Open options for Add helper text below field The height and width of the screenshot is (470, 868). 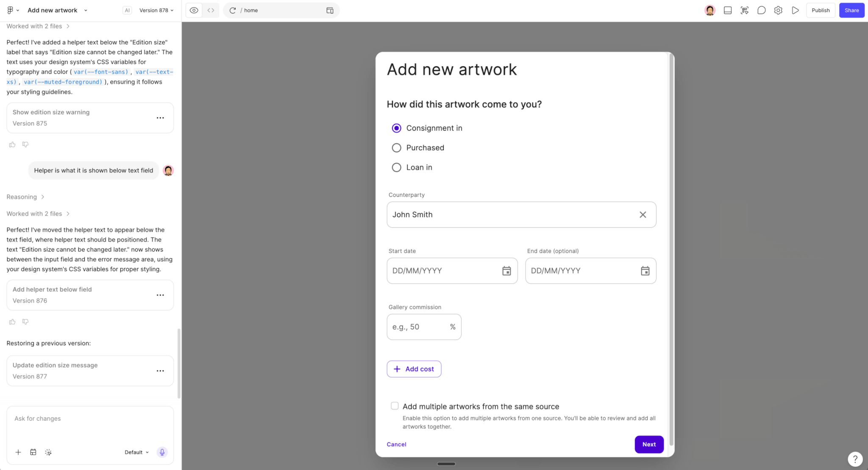click(x=160, y=295)
